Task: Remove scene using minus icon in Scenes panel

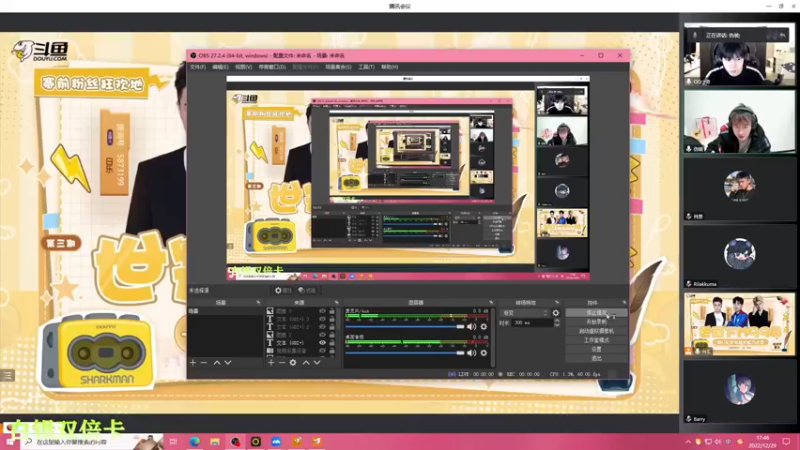Action: [x=204, y=362]
